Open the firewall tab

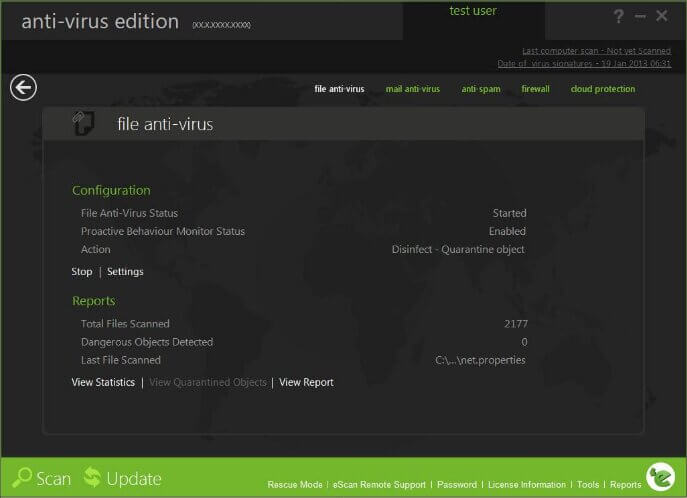point(535,89)
